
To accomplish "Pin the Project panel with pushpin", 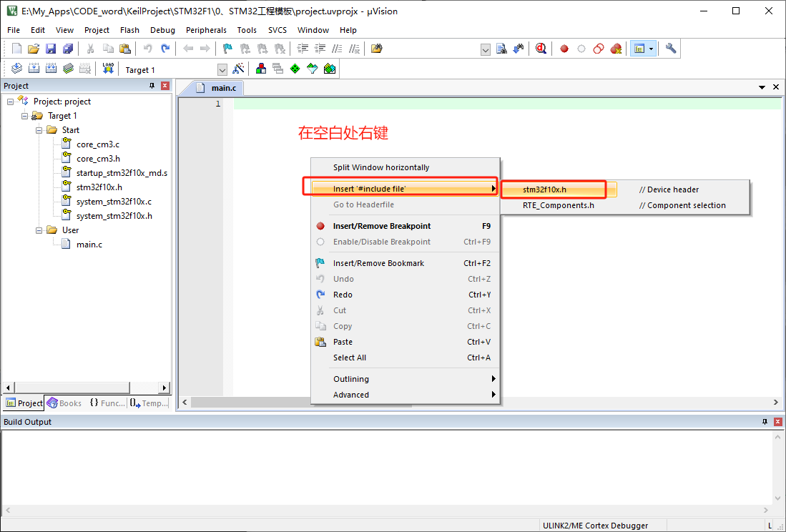I will [x=152, y=86].
